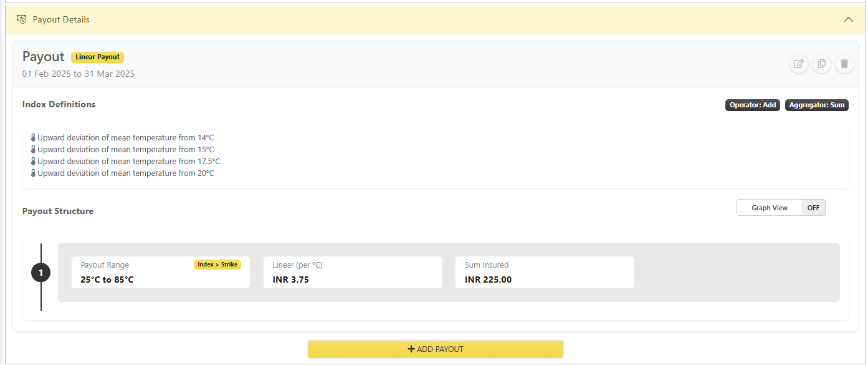868x365 pixels.
Task: Click thermometer icon beside the 20°C deviation
Action: tap(33, 173)
